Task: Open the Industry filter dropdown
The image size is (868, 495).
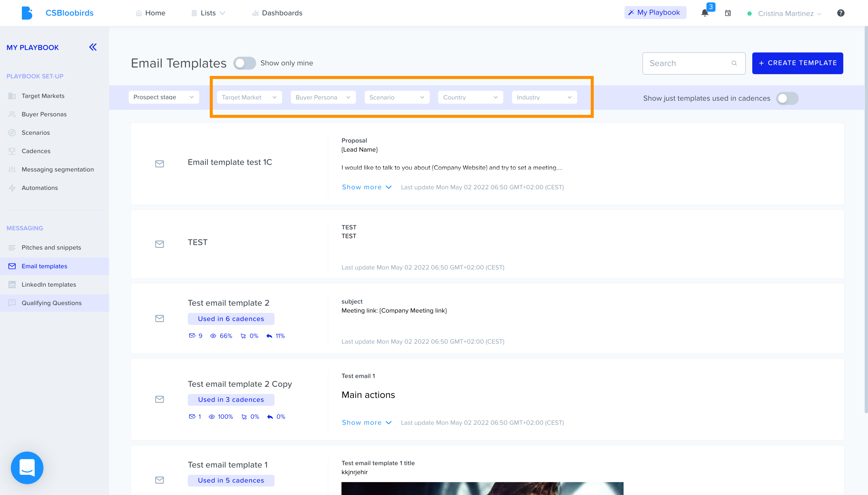Action: 544,97
